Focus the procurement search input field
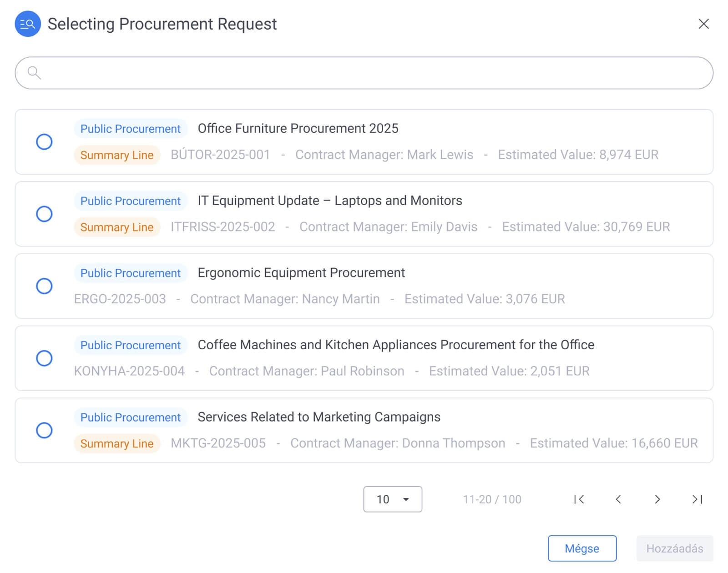Viewport: 728px width, 573px height. click(364, 73)
